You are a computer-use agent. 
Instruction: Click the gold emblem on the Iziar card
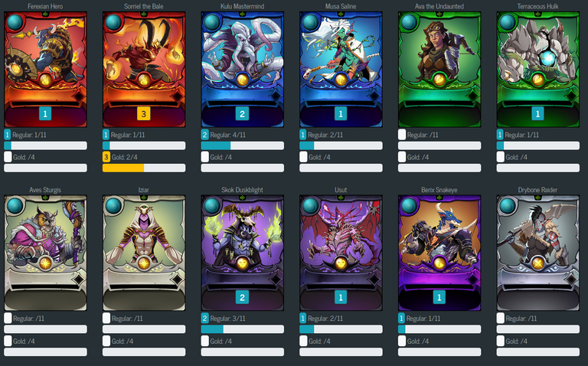pyautogui.click(x=144, y=263)
